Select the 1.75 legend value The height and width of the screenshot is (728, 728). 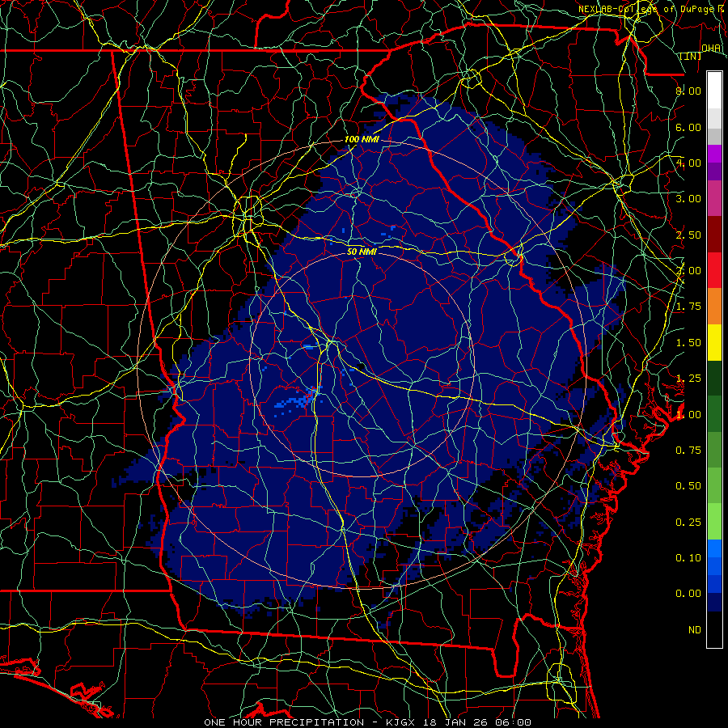(688, 307)
